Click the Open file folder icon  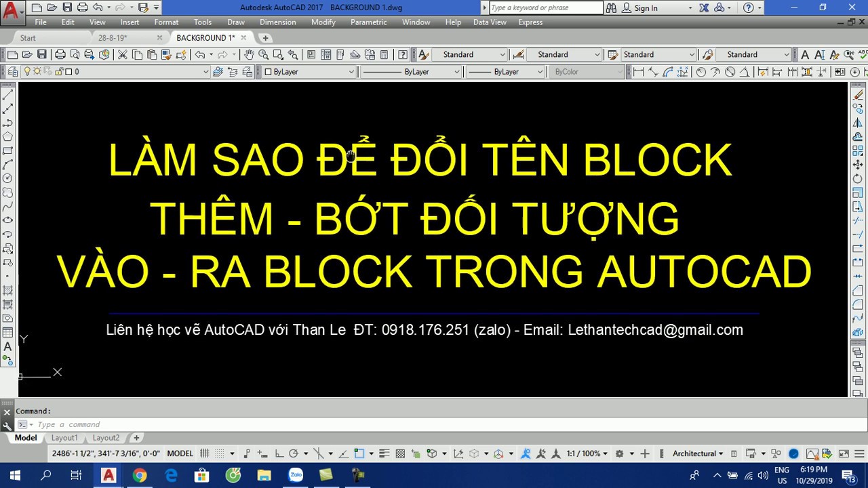[x=27, y=54]
